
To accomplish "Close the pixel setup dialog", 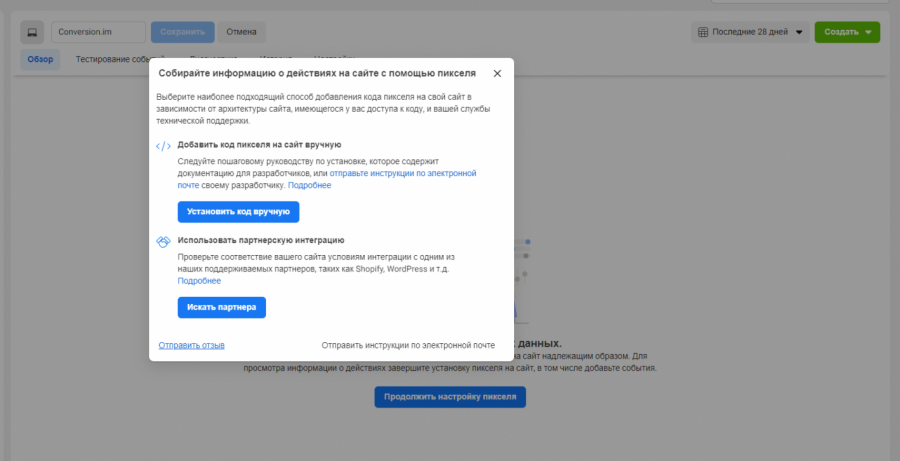I will [497, 73].
